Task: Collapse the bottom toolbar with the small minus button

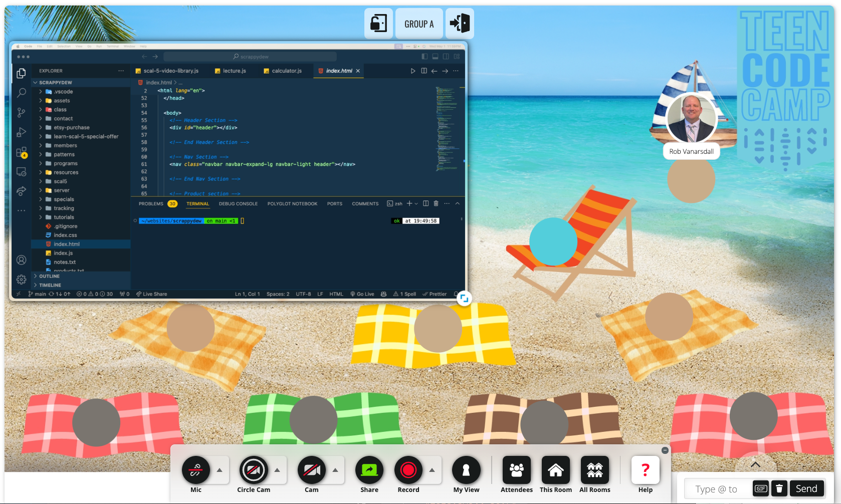Action: coord(665,450)
